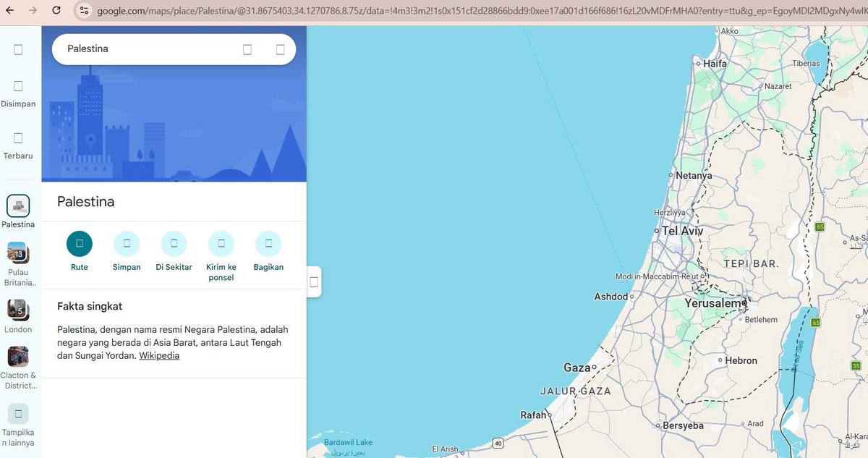This screenshot has width=868, height=458.
Task: Click the search icon in search box
Action: [x=247, y=49]
